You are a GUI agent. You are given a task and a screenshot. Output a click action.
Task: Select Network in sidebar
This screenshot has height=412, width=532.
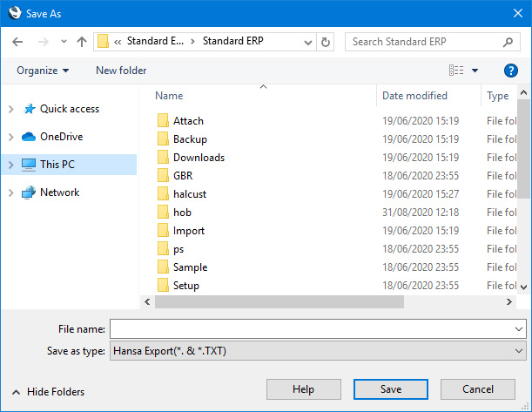(60, 192)
